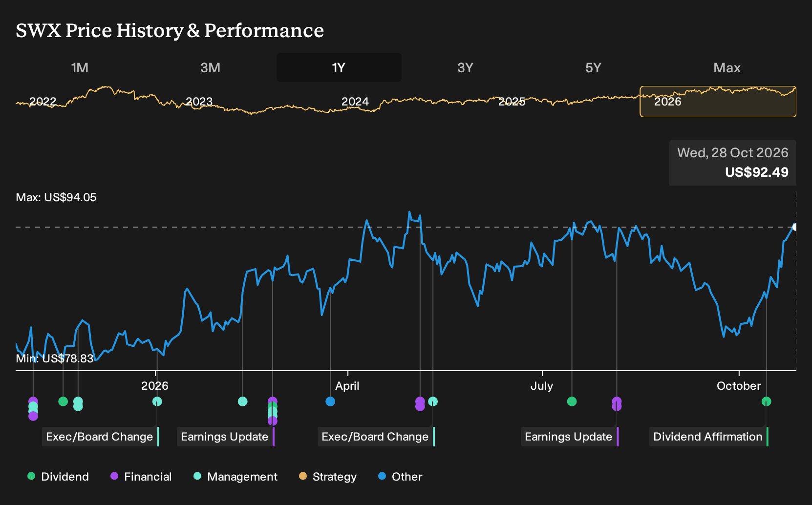Click the "Wed, 28 Oct 2026" tooltip date
812x505 pixels.
733,153
